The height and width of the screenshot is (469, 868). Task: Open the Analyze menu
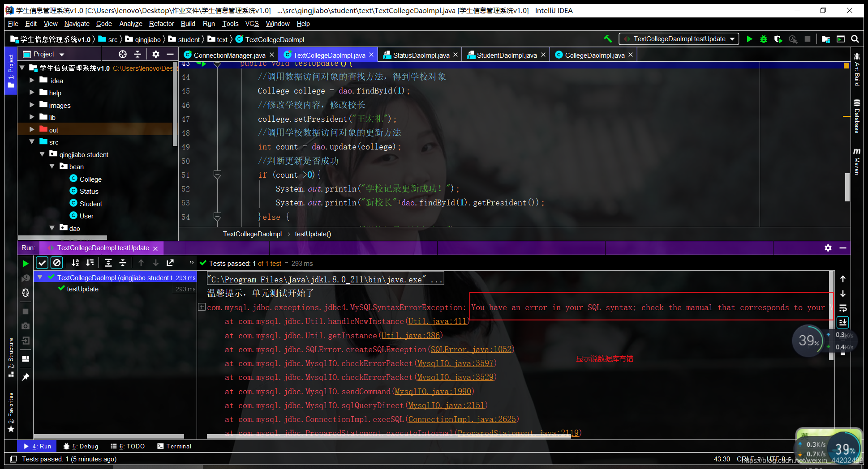130,24
